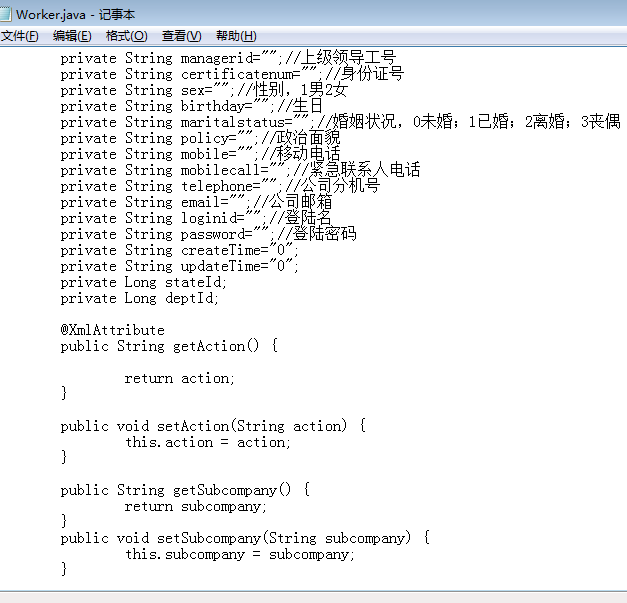Click the 'private Long deptId;' line

140,298
